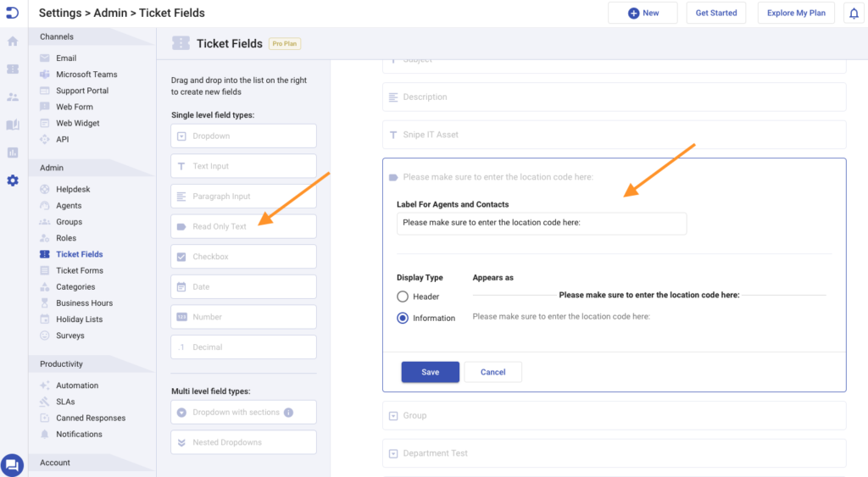Select the Information display type radio

[x=403, y=319]
